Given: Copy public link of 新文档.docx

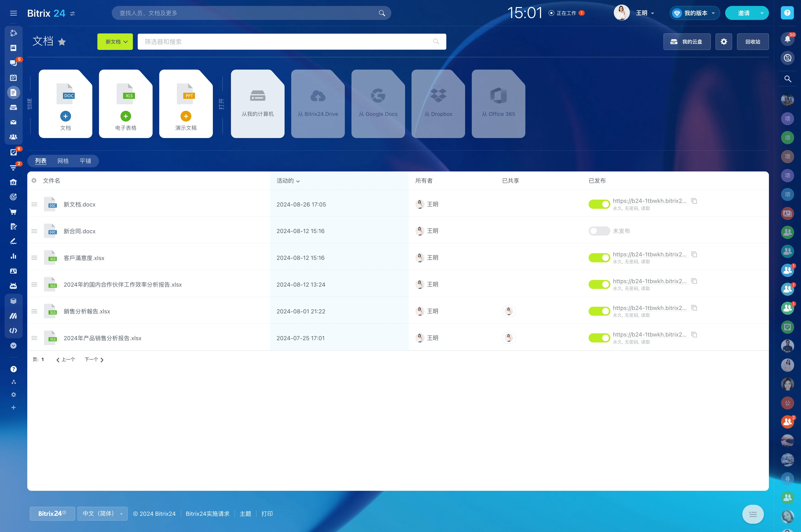Looking at the screenshot, I should [x=694, y=201].
